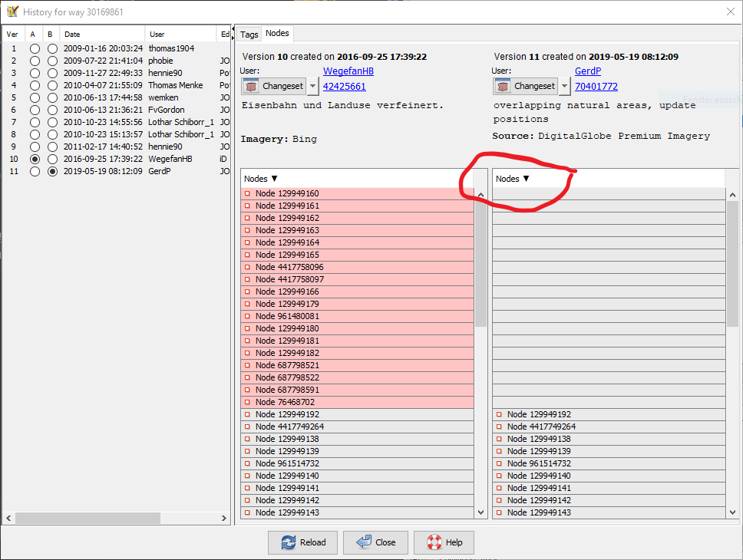Click the JOSM icon in the title bar
Screen dimensions: 743x560
click(12, 12)
